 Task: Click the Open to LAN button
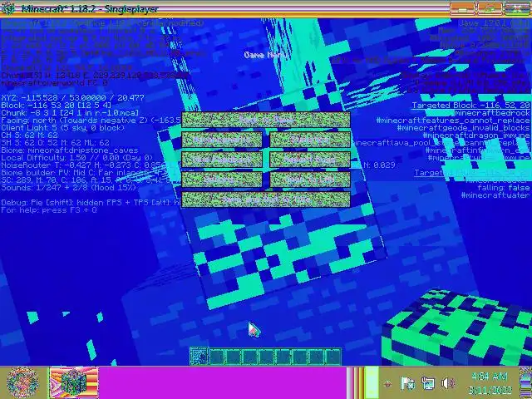click(x=310, y=180)
